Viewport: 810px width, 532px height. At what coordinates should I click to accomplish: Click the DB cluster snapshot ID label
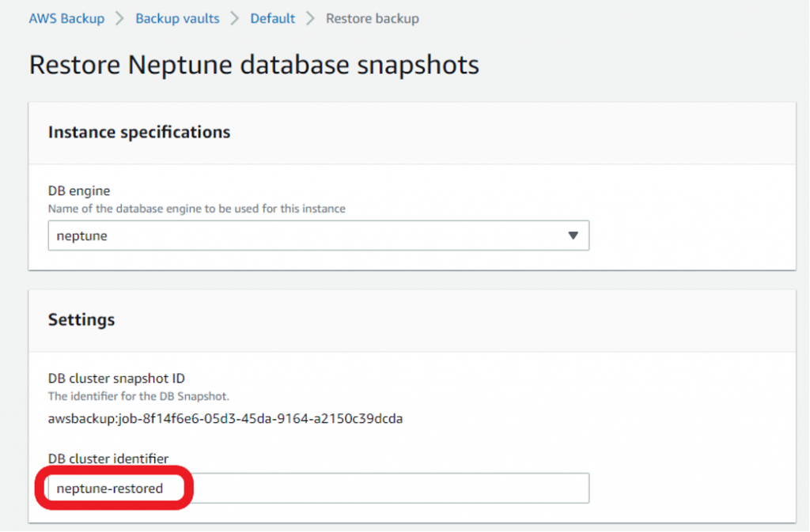[117, 378]
